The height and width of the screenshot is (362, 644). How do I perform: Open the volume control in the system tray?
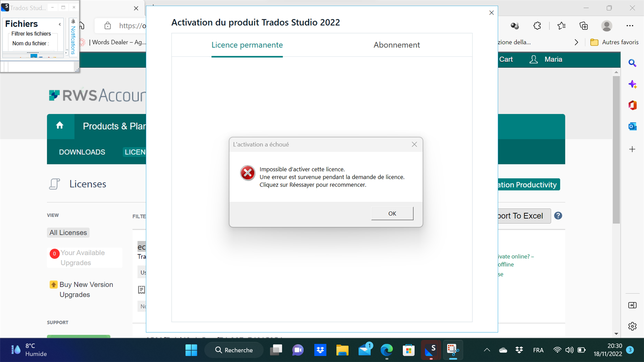tap(570, 350)
